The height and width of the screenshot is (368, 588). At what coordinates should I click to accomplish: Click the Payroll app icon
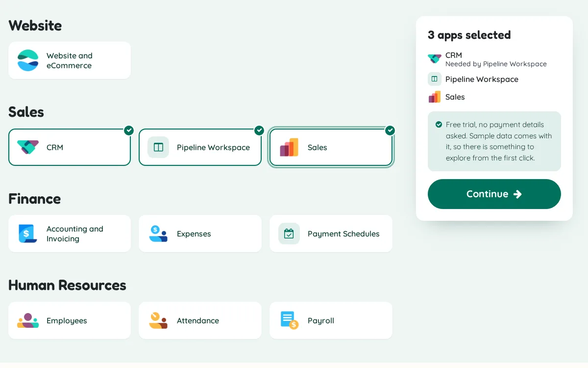[289, 320]
